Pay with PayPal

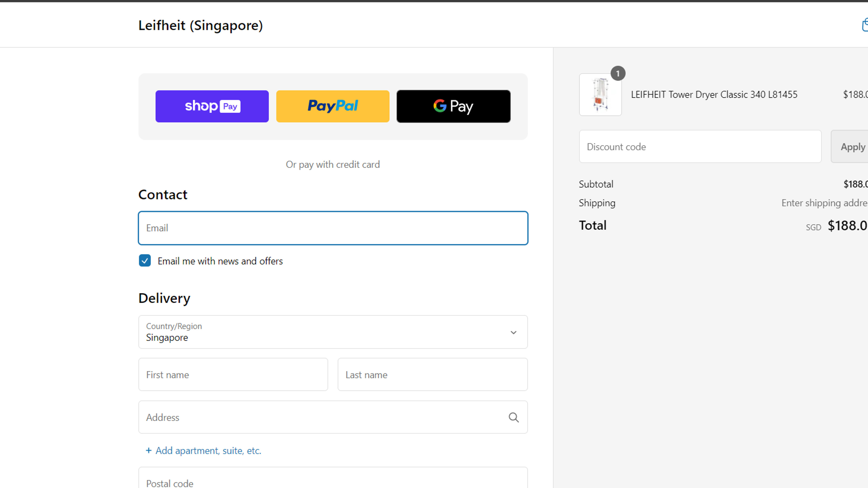[333, 106]
